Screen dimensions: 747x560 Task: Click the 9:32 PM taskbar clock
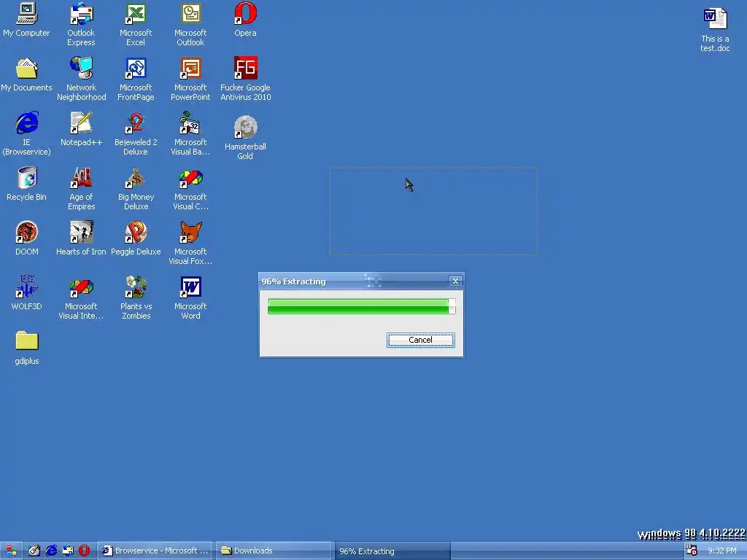pos(721,551)
